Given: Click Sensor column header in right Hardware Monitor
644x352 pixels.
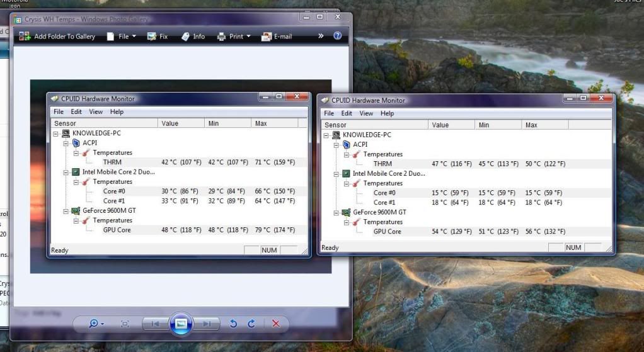Looking at the screenshot, I should (x=374, y=125).
